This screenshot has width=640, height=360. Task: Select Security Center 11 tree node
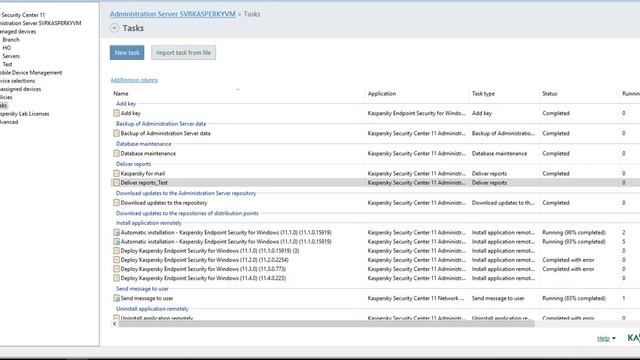tap(22, 15)
